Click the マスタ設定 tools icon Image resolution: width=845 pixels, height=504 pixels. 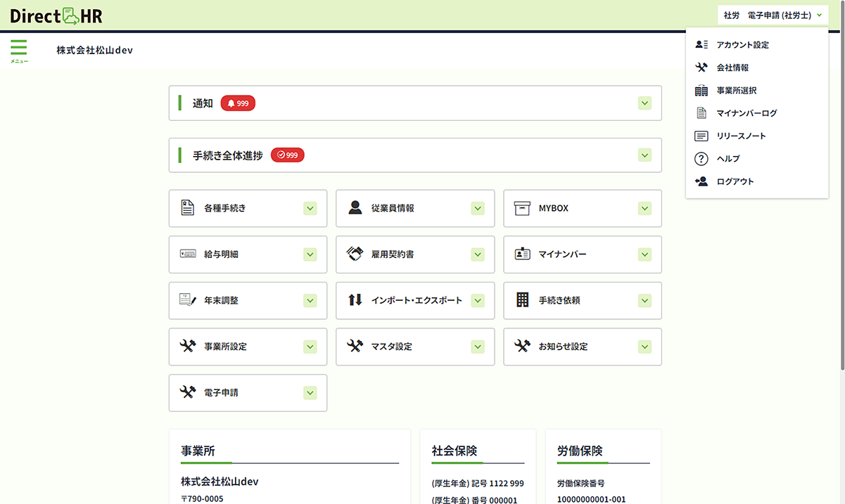coord(355,346)
